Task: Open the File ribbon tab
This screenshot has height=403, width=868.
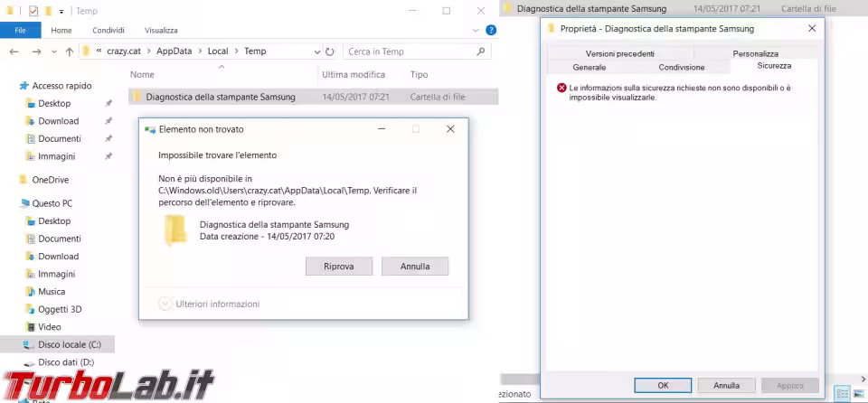Action: pos(21,31)
